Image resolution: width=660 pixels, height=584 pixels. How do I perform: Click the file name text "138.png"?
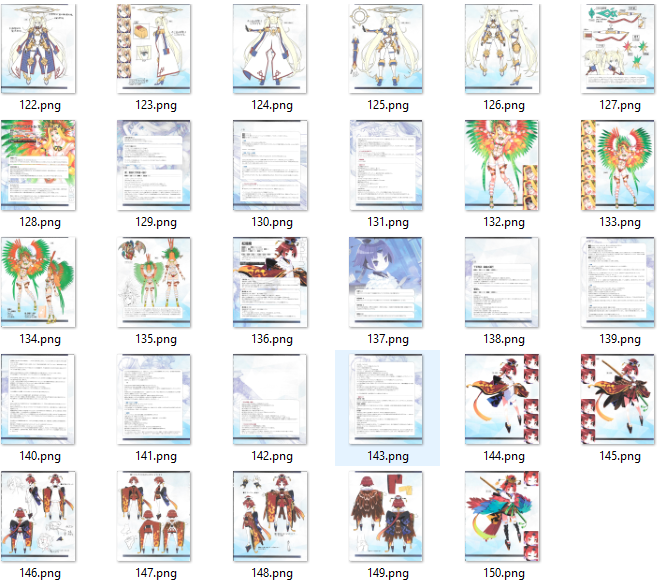(504, 339)
